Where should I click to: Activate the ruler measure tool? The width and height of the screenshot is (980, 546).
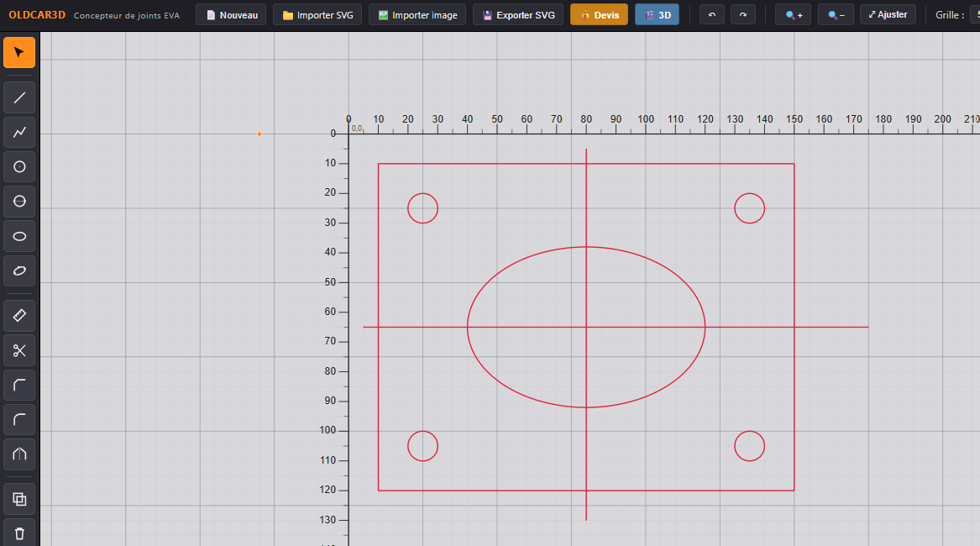click(x=19, y=315)
